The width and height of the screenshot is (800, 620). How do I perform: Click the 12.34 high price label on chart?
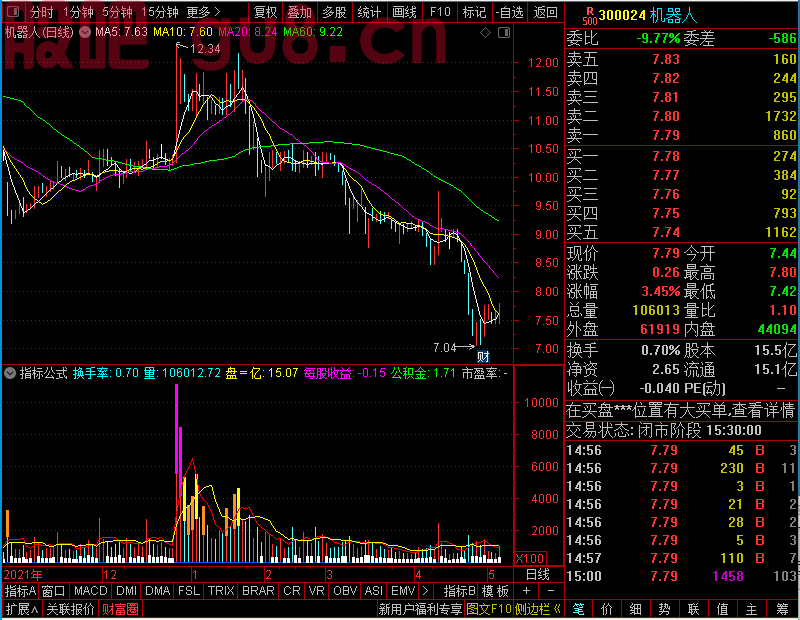click(205, 49)
